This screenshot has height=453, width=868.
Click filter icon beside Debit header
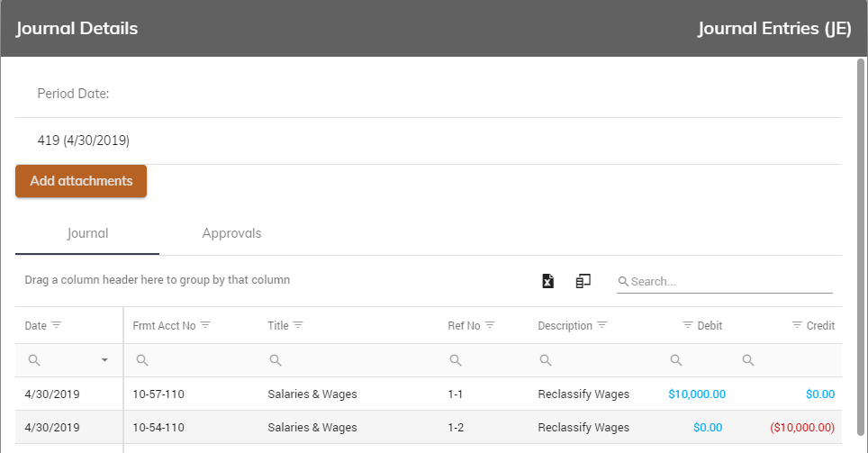(688, 325)
